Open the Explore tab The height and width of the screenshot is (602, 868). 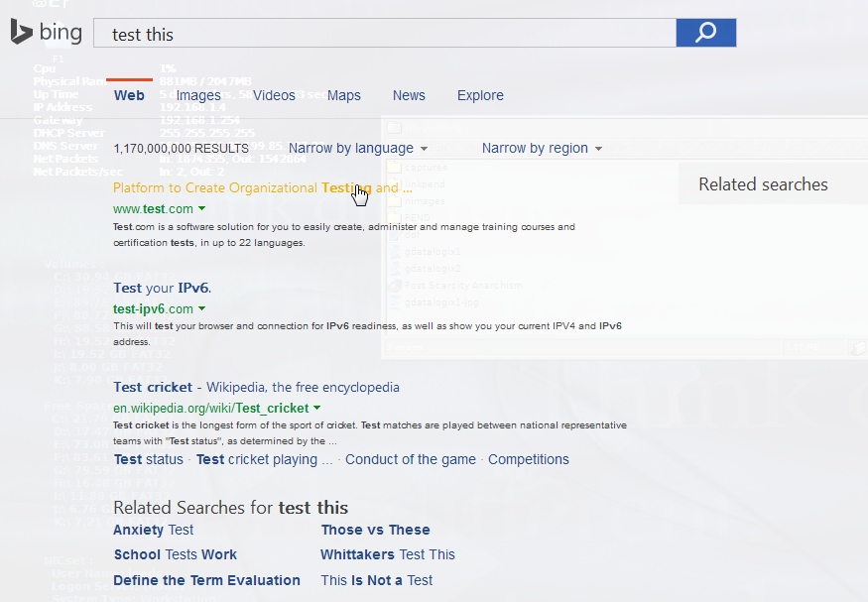pyautogui.click(x=480, y=95)
